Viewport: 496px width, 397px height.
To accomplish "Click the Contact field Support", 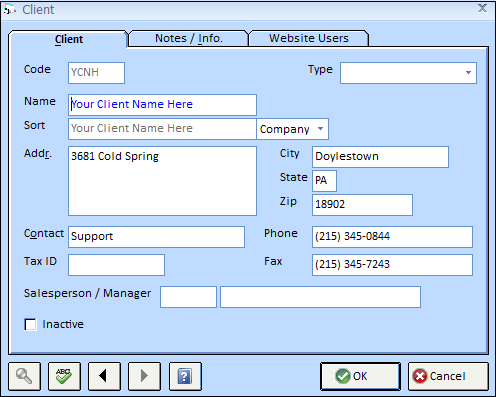I will click(156, 237).
